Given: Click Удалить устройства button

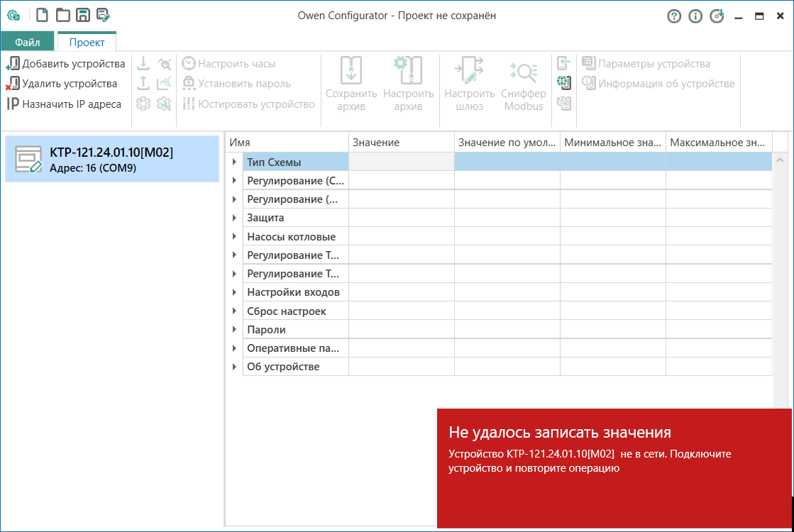Looking at the screenshot, I should (62, 84).
